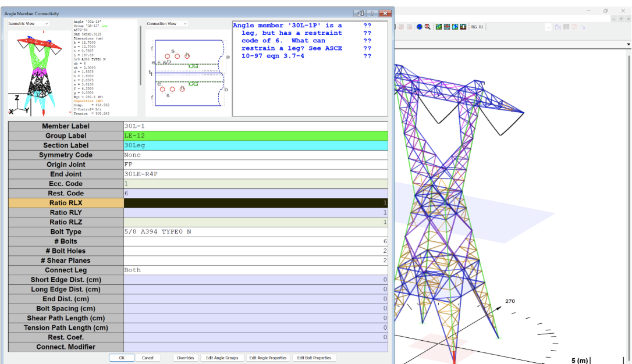Screen dimensions: 632x364
Task: Click the Ecc. Code value cell
Action: click(255, 184)
